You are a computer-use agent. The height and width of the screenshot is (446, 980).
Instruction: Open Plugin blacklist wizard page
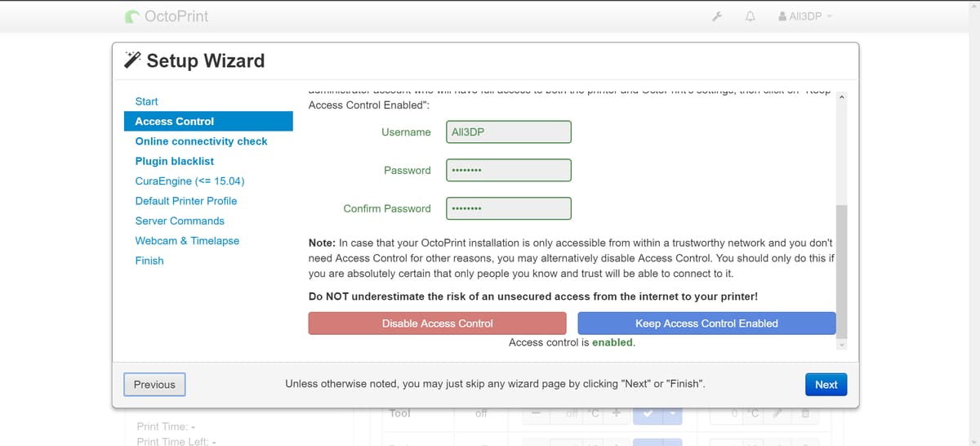coord(175,161)
